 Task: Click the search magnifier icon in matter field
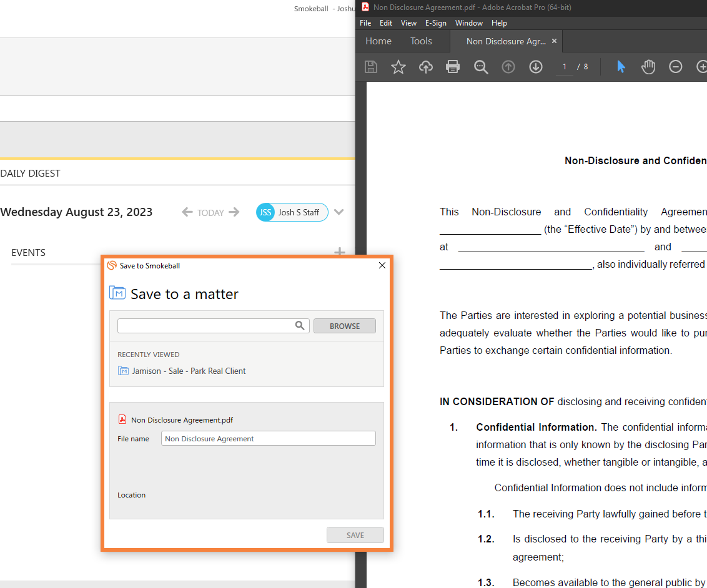(x=299, y=325)
